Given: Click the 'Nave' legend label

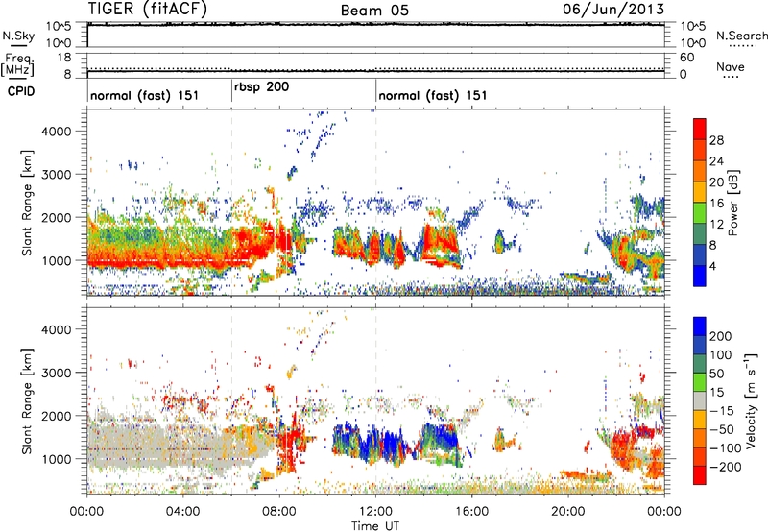Looking at the screenshot, I should point(730,66).
